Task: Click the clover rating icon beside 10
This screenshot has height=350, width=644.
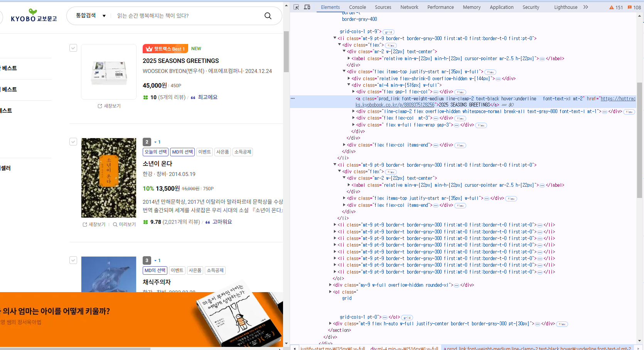Action: pos(145,97)
